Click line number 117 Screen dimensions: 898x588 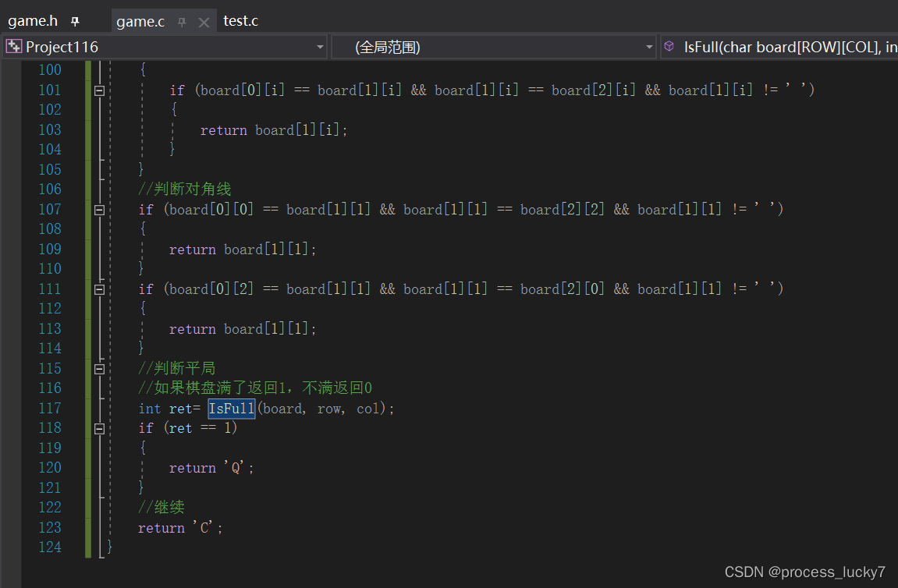pos(50,408)
